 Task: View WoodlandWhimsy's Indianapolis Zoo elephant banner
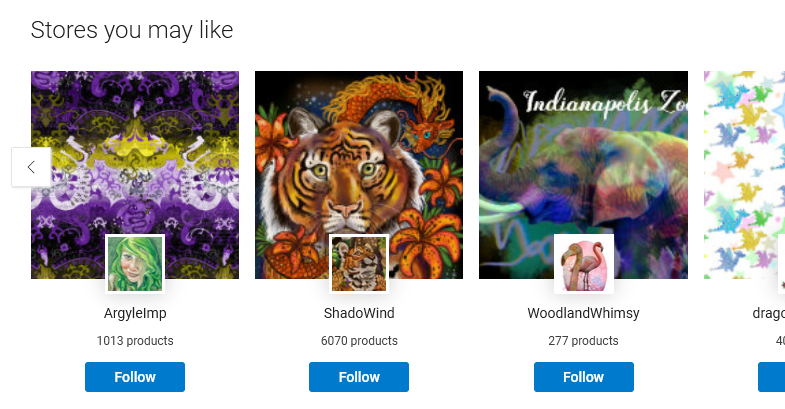point(583,150)
